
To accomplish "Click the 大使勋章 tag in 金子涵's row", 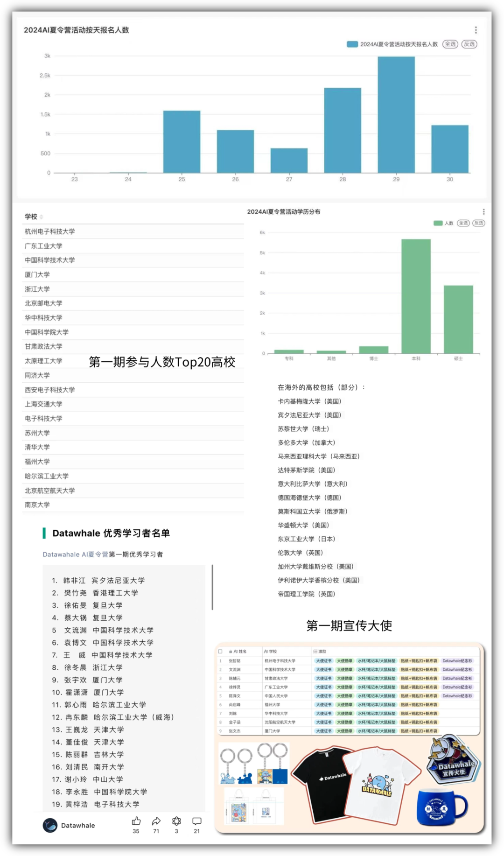I will pos(345,722).
